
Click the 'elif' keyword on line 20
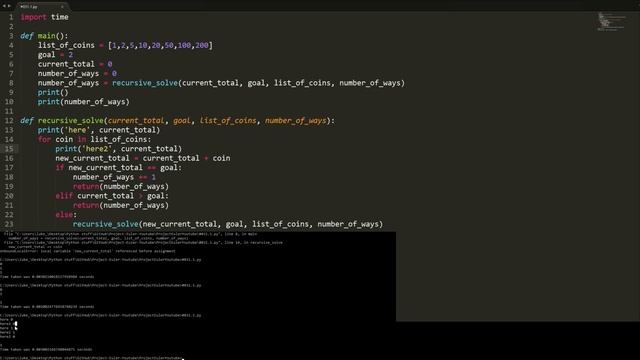[x=64, y=196]
